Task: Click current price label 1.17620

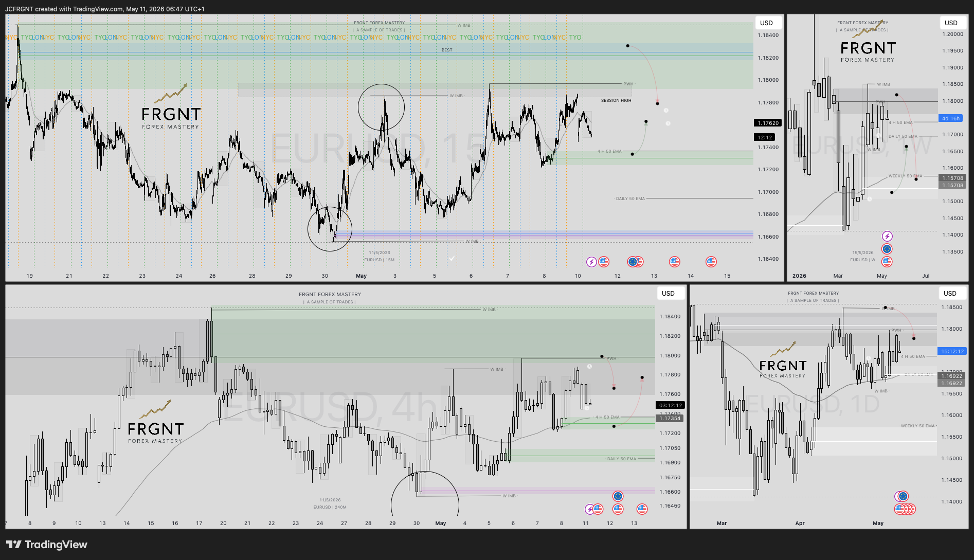Action: [x=768, y=123]
